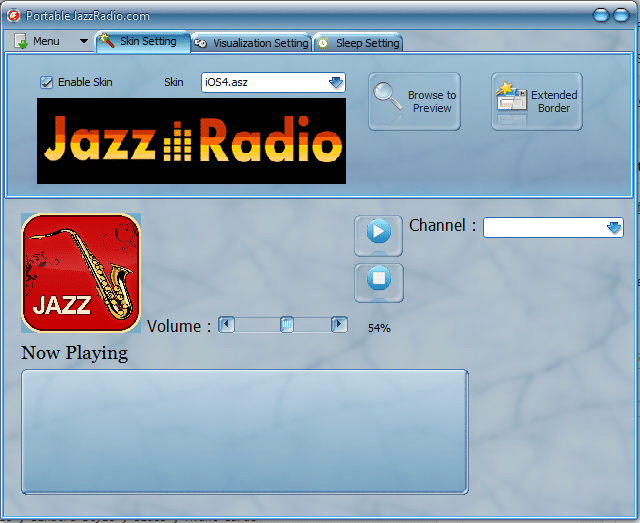Click the magnifier icon on Browse to Preview
640x523 pixels.
(387, 96)
